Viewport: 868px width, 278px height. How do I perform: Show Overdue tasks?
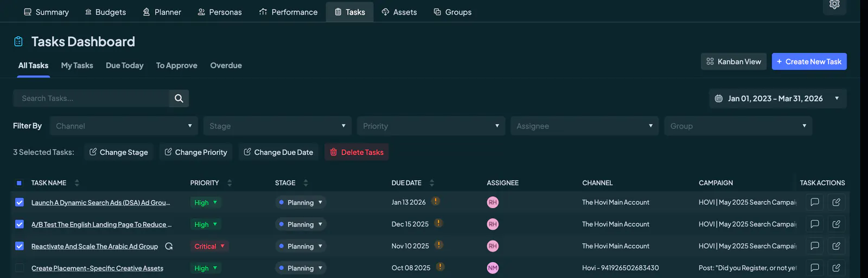click(226, 65)
